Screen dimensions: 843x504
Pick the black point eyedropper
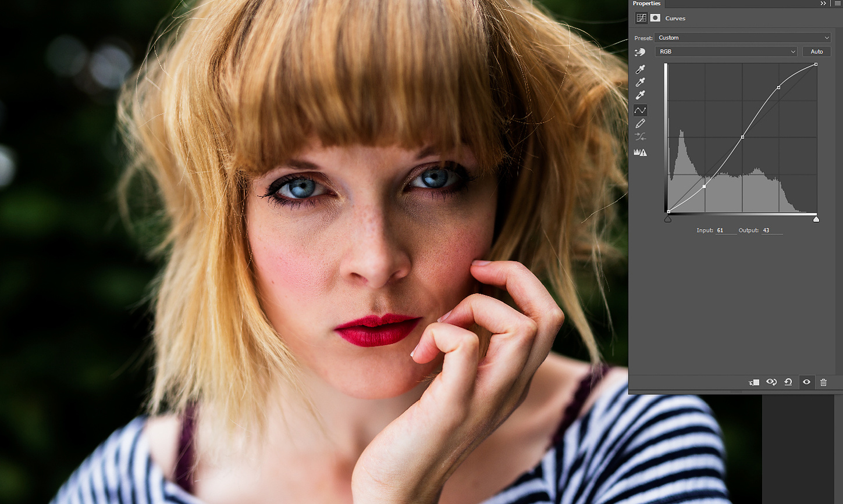[641, 69]
